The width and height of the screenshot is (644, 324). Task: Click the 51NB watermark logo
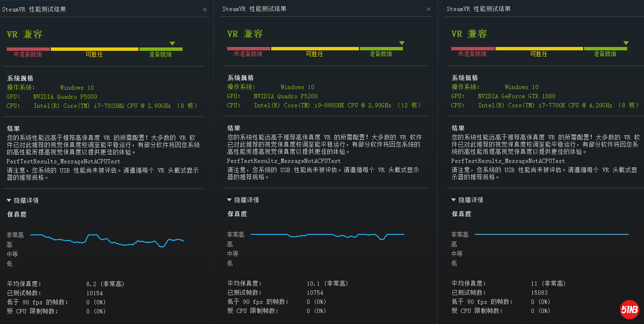tap(629, 310)
